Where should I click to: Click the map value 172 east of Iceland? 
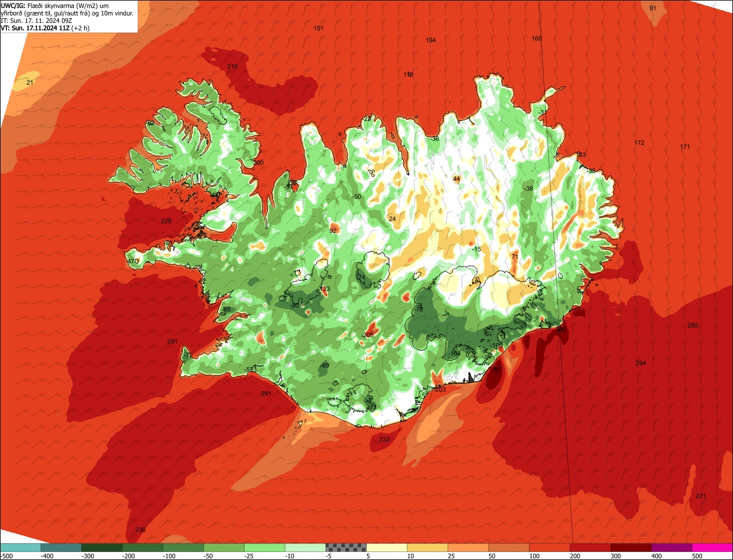[639, 143]
